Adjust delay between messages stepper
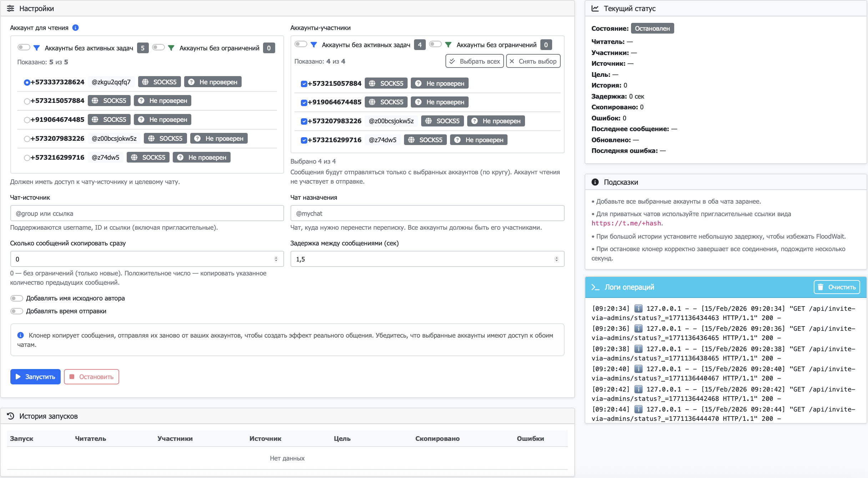868x478 pixels. (x=556, y=259)
